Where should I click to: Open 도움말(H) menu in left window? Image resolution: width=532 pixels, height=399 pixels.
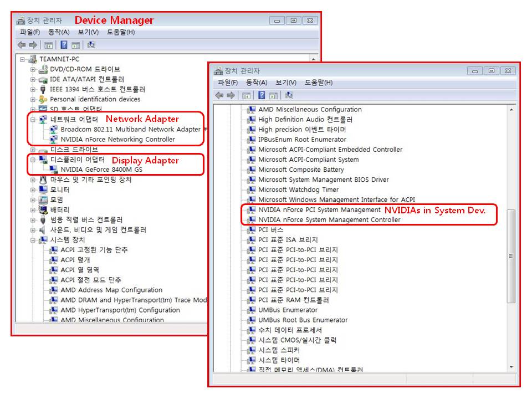[x=121, y=32]
